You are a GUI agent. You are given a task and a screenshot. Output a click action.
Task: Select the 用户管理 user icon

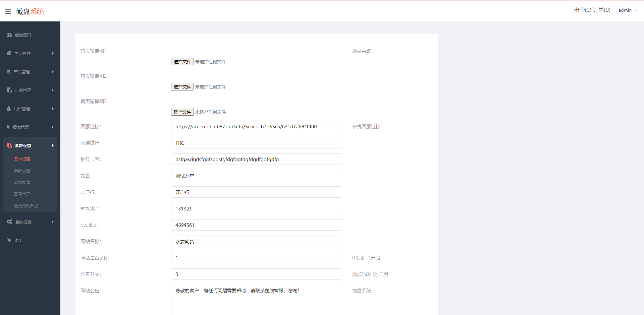tap(8, 108)
